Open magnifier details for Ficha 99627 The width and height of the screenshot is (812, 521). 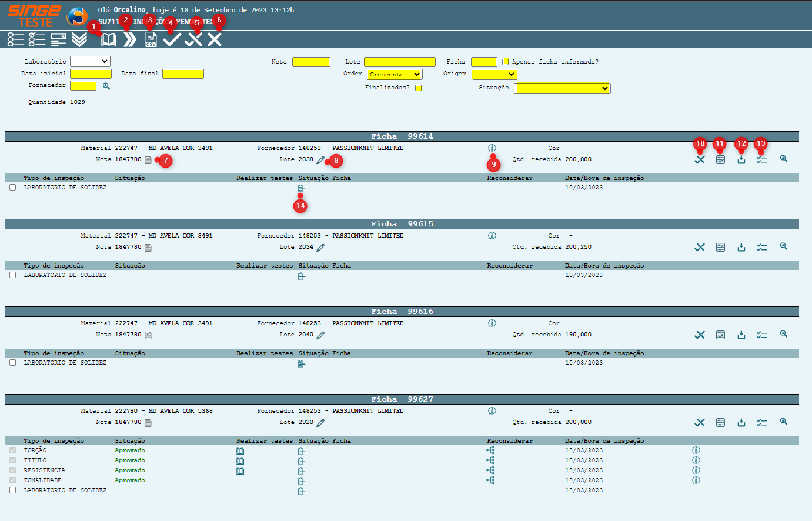point(784,422)
